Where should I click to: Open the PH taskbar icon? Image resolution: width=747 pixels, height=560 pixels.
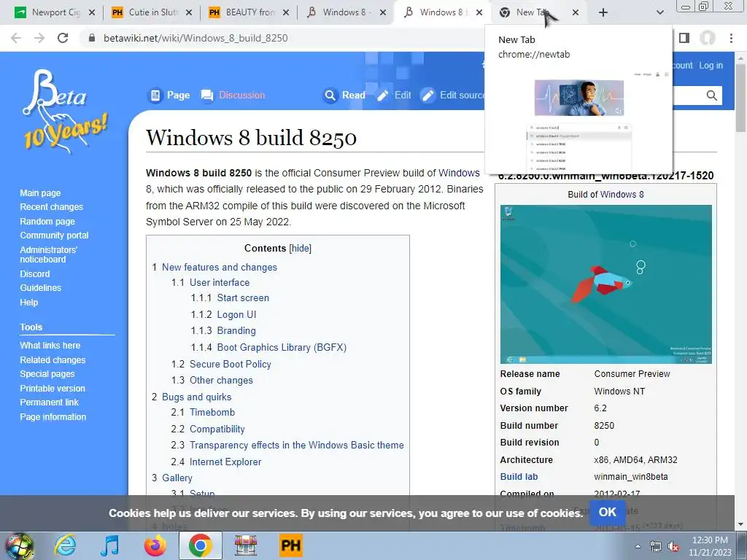(x=290, y=545)
